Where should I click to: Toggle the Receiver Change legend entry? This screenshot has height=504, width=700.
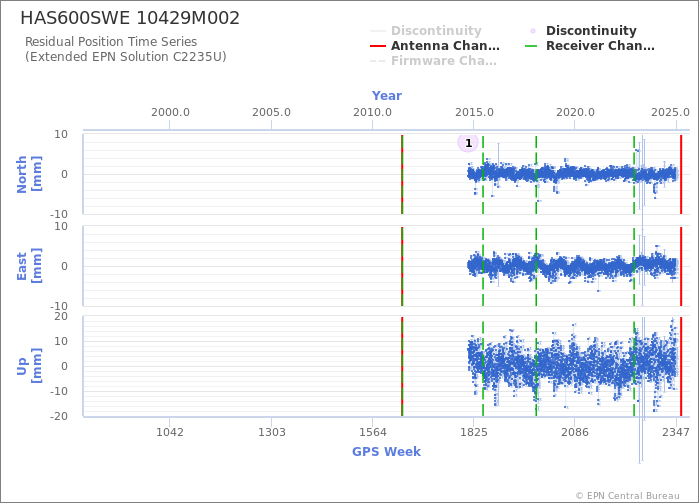click(590, 46)
